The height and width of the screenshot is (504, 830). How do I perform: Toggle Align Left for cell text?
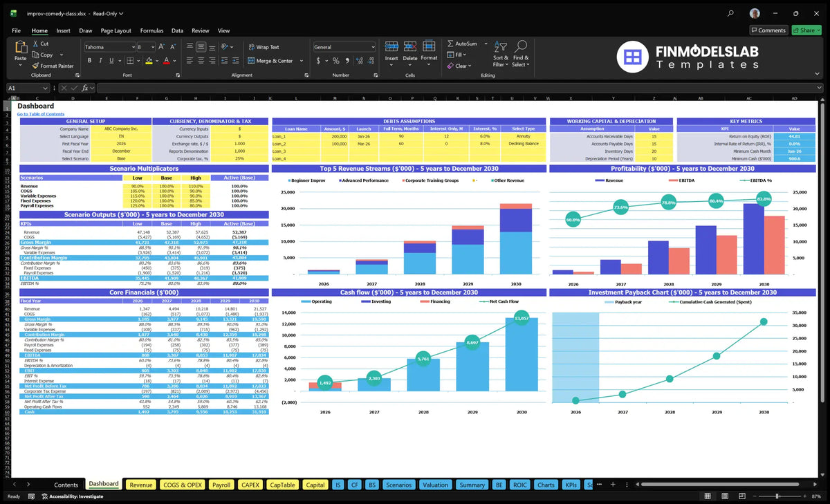pos(190,61)
